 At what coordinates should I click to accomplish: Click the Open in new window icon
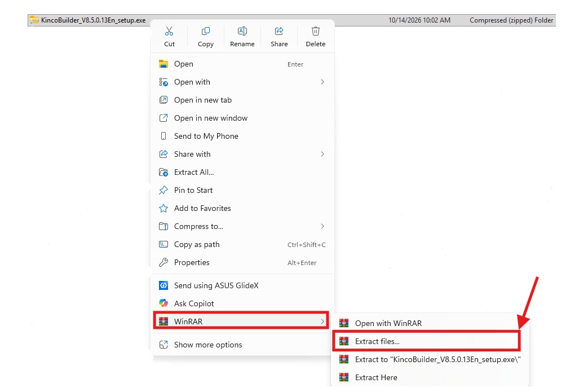[x=164, y=118]
